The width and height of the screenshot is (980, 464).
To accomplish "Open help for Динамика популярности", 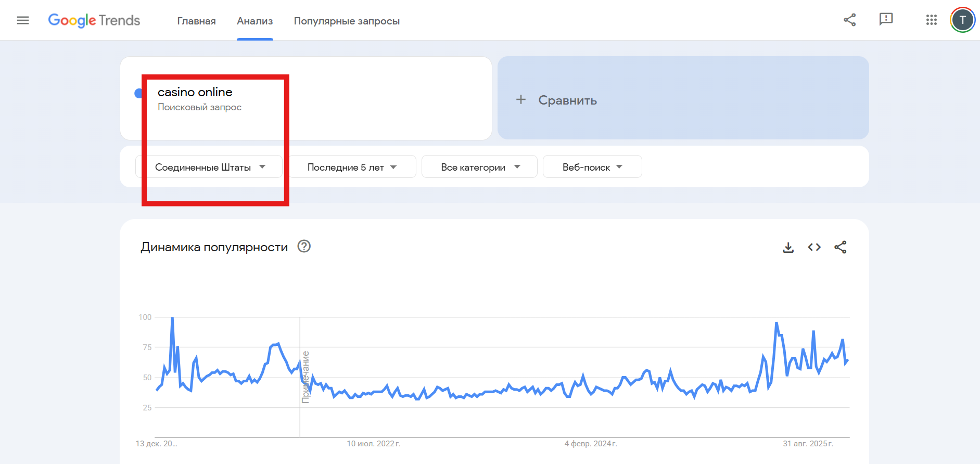I will (304, 247).
